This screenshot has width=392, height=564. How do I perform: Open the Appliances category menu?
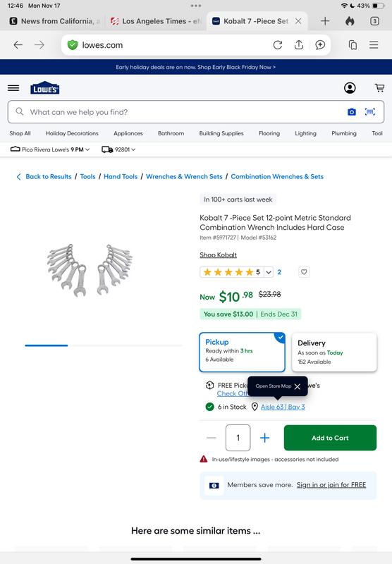tap(128, 133)
